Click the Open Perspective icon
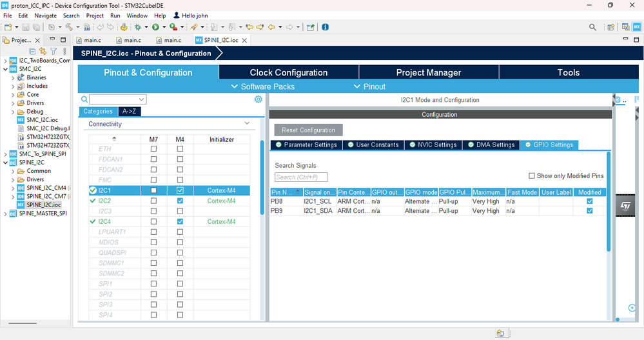Viewport: 644px width, 340px height. click(x=610, y=27)
